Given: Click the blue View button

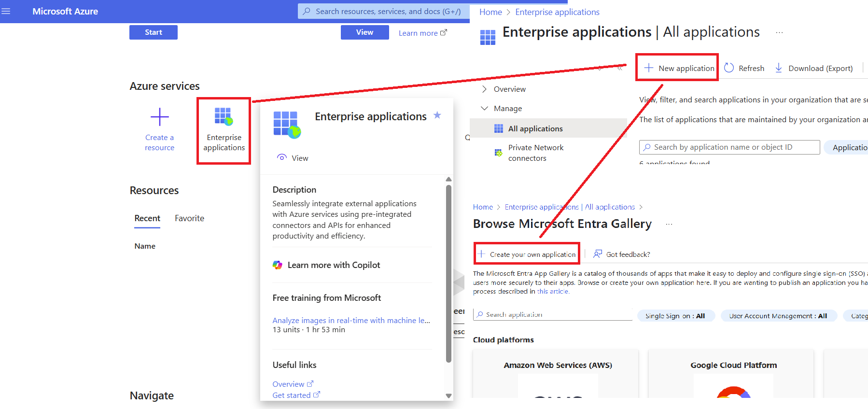Looking at the screenshot, I should click(x=365, y=32).
